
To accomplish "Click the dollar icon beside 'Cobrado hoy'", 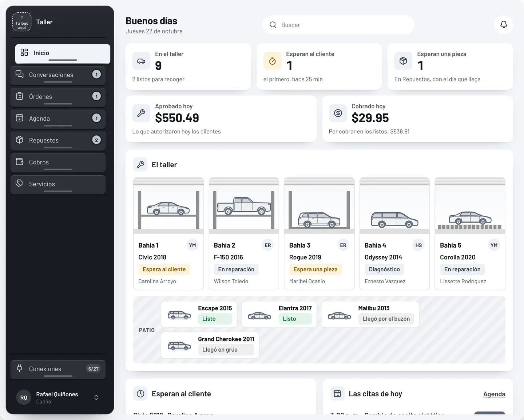I will point(338,113).
